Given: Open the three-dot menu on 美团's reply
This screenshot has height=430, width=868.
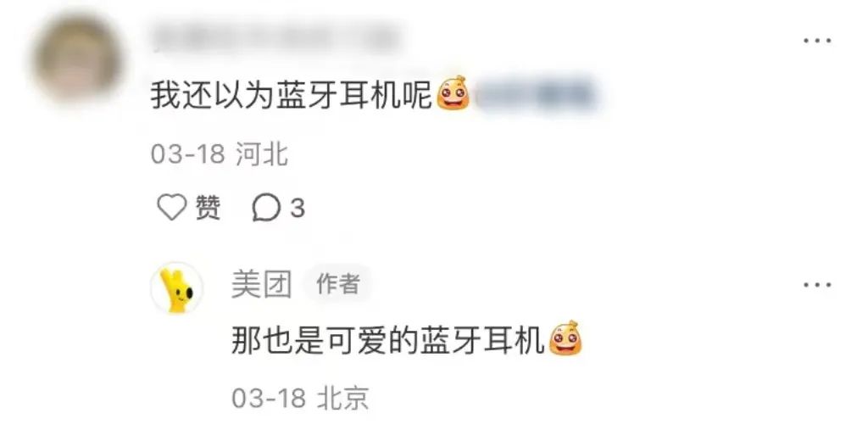Looking at the screenshot, I should 817,285.
